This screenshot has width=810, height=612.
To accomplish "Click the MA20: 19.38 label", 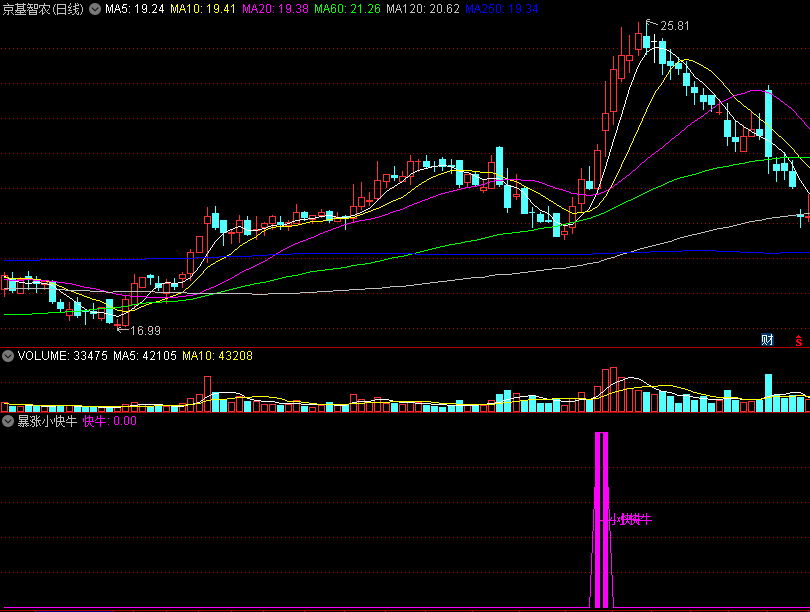I will click(275, 9).
